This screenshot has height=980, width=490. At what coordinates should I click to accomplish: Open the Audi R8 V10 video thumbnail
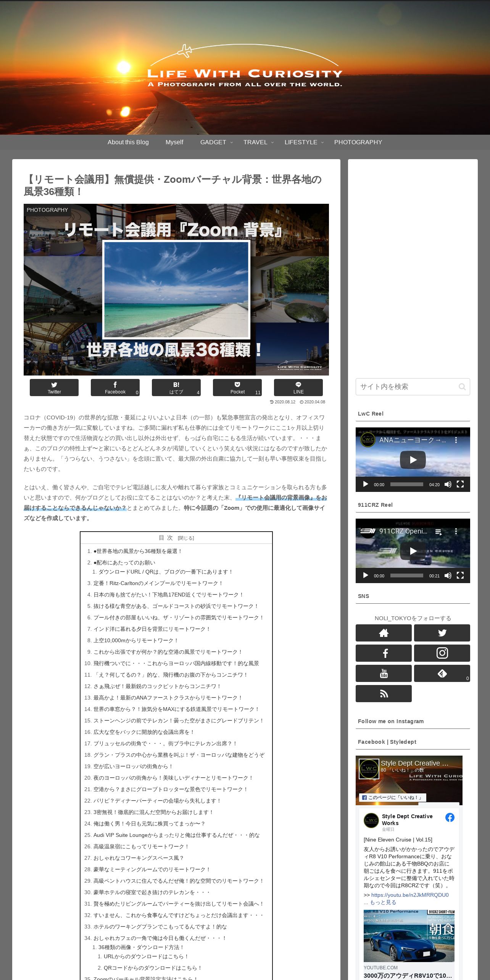point(409,936)
